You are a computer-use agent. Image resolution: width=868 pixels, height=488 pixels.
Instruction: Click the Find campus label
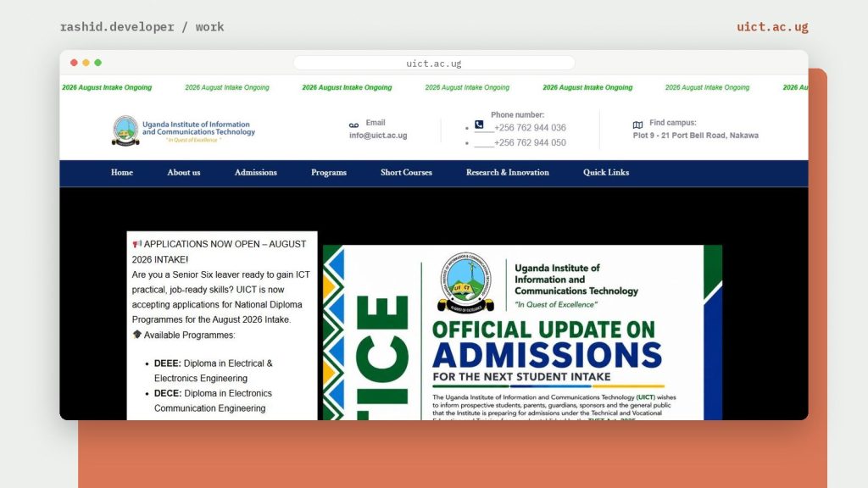click(x=672, y=123)
